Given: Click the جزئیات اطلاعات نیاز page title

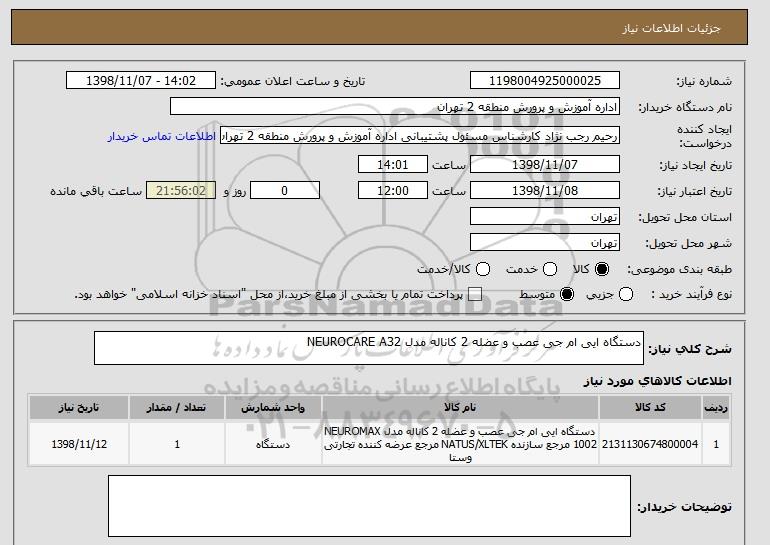Looking at the screenshot, I should coord(671,28).
